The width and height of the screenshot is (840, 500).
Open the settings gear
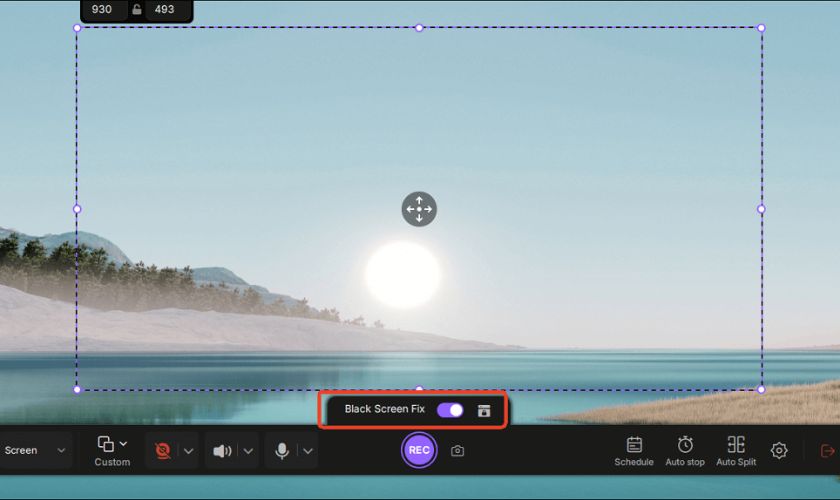coord(779,450)
